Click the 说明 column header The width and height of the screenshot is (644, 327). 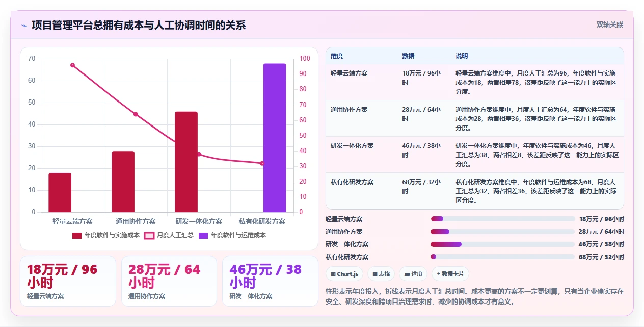[x=462, y=56]
